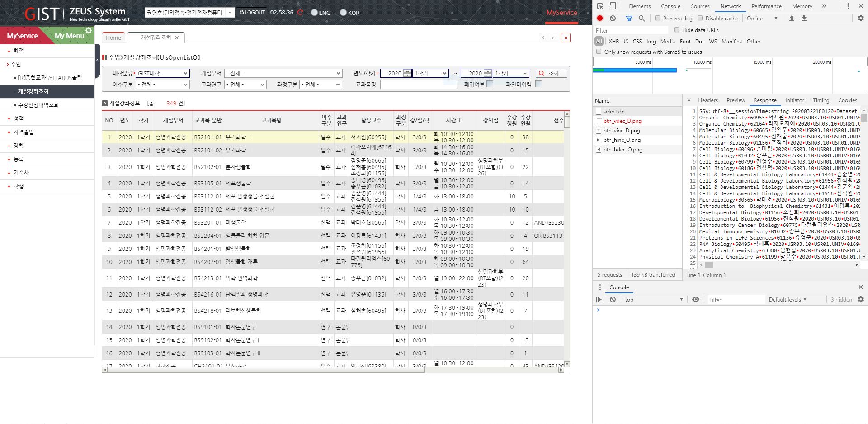Select the KOR language option
The height and width of the screenshot is (424, 868).
343,13
